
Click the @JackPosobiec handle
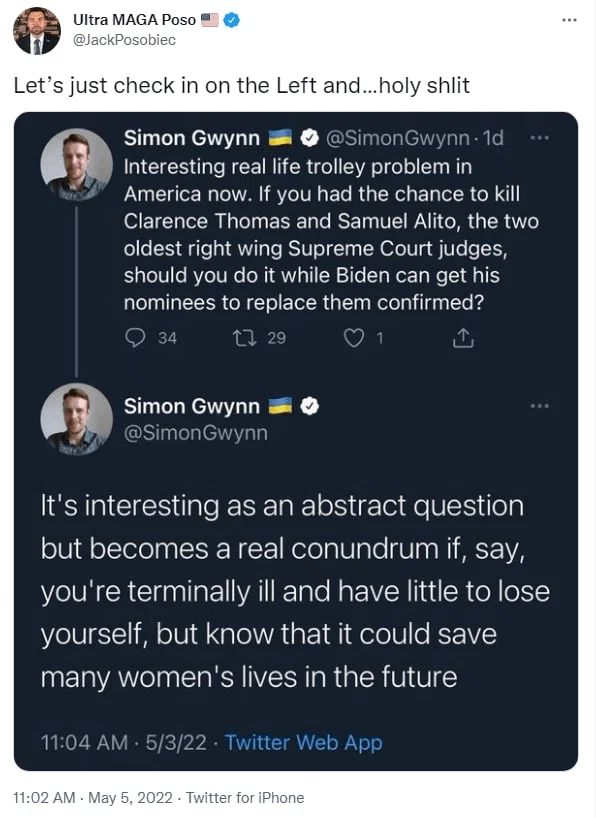124,40
